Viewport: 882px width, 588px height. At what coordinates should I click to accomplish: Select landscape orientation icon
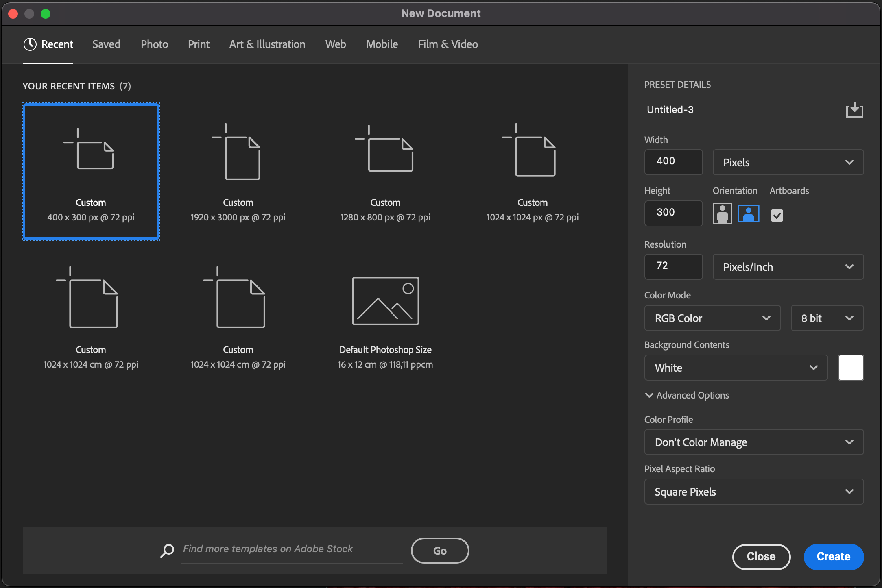[x=748, y=213]
